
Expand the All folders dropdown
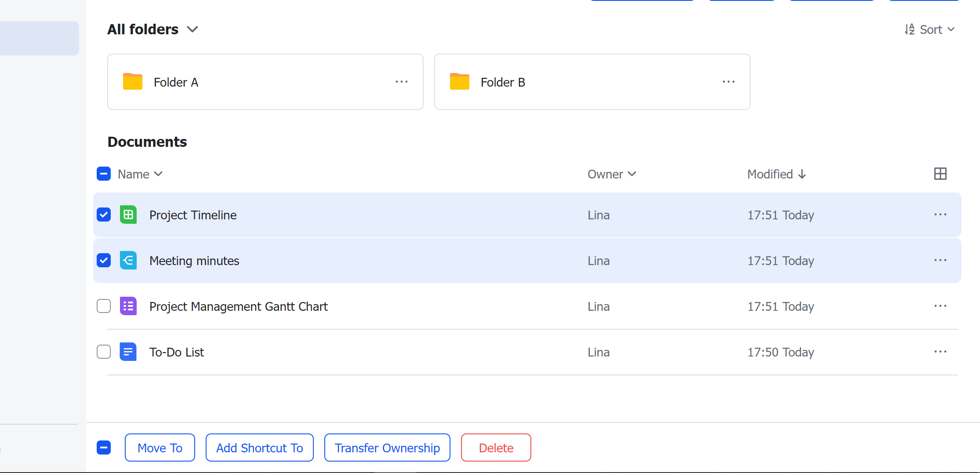point(193,29)
